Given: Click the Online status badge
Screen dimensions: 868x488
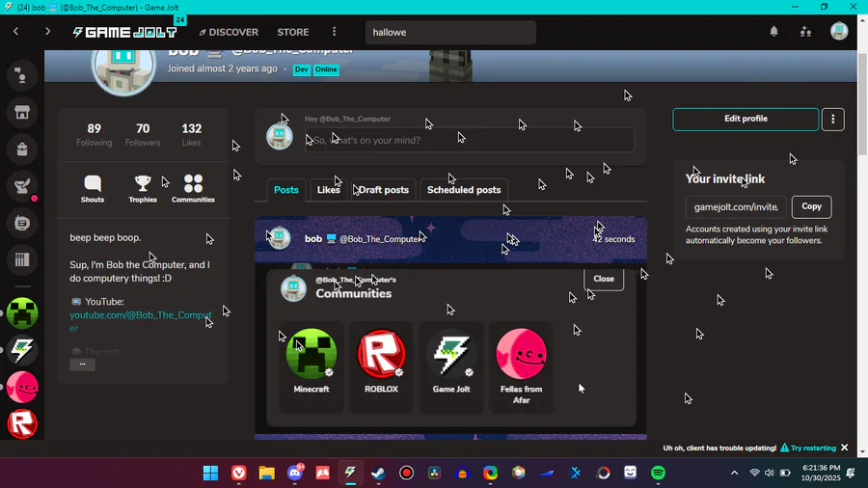Looking at the screenshot, I should point(326,69).
